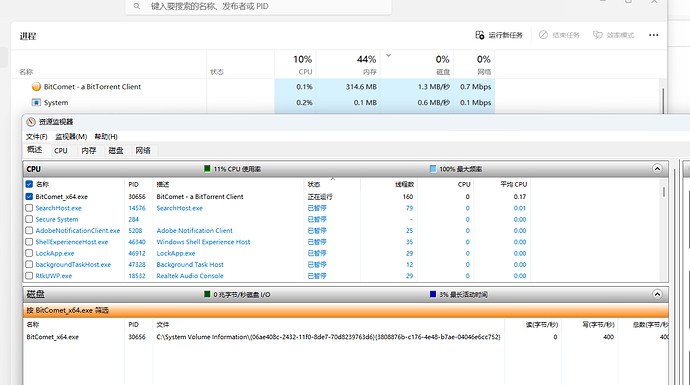The width and height of the screenshot is (690, 385).
Task: Check the AdobeNotificationClient.exe checkbox
Action: pyautogui.click(x=29, y=231)
